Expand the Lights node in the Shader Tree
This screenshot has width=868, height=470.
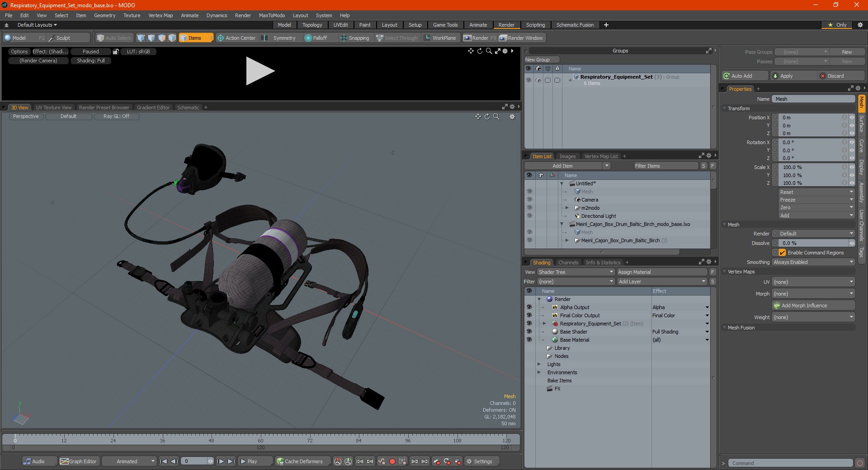coord(539,364)
